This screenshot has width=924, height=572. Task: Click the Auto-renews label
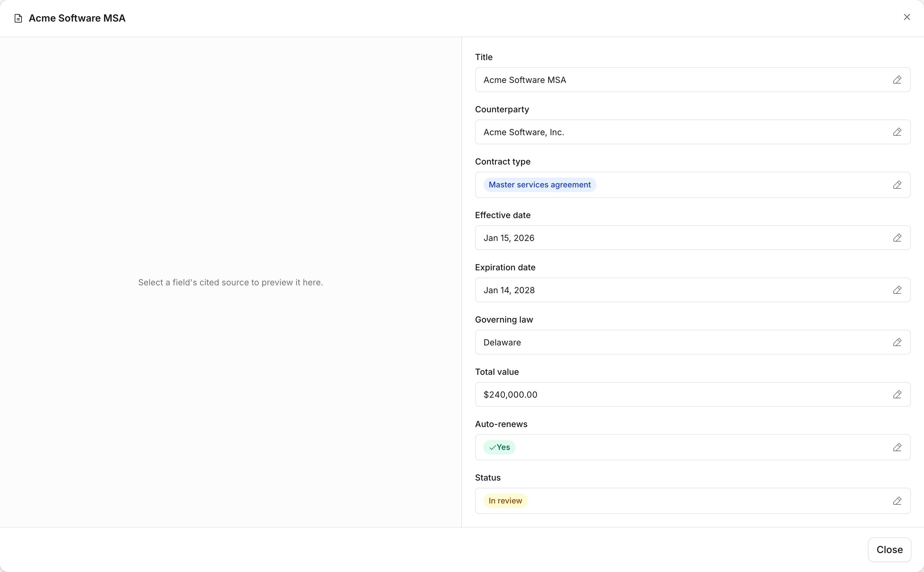(x=501, y=424)
